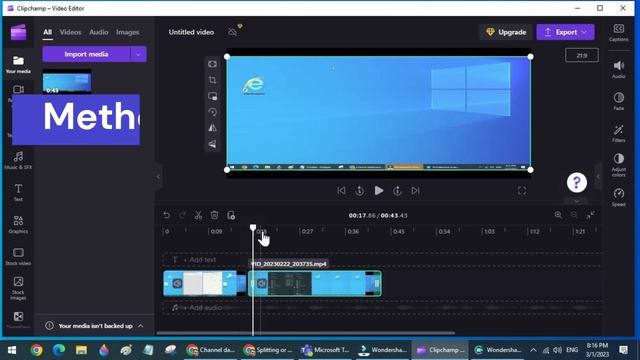Image resolution: width=640 pixels, height=360 pixels.
Task: Open Your media sidebar panel
Action: point(18,64)
